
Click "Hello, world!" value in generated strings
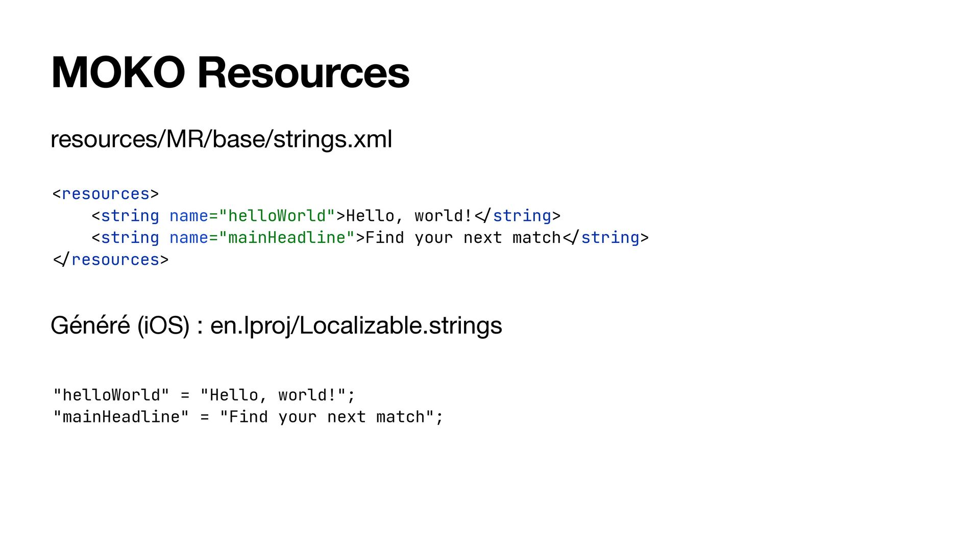273,395
